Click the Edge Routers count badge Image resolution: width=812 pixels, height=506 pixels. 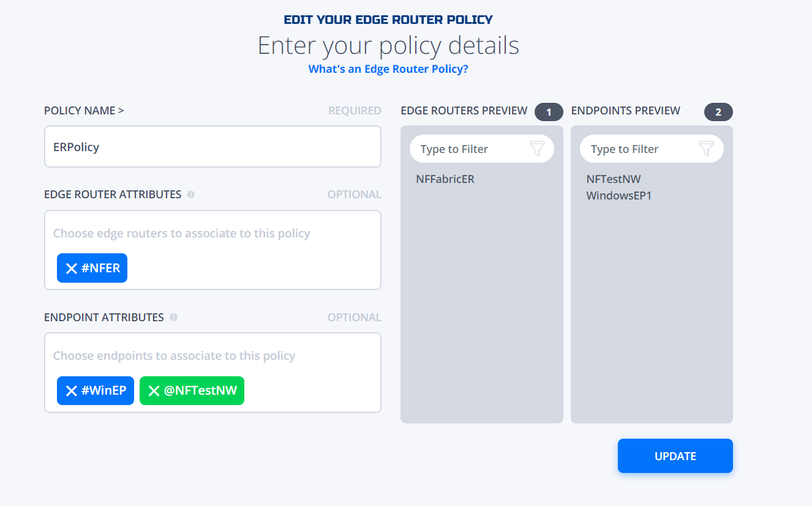(549, 112)
